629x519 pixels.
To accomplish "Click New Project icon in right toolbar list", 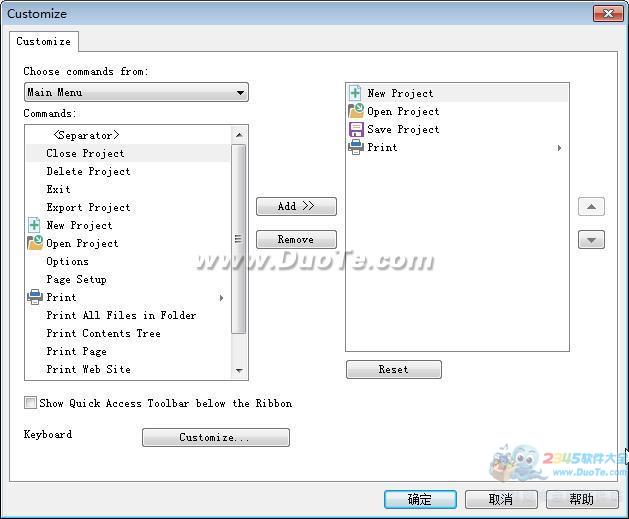I will pos(355,93).
